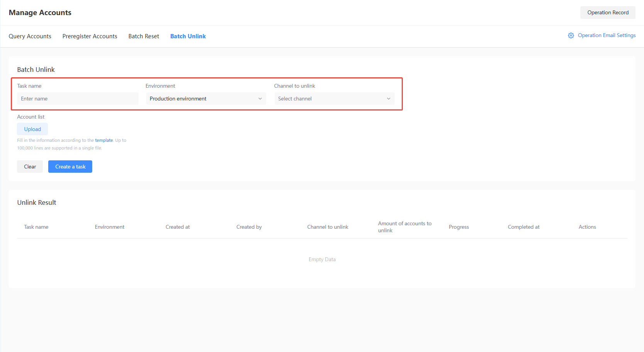Expand the Select channel dropdown
Image resolution: width=644 pixels, height=352 pixels.
329,99
